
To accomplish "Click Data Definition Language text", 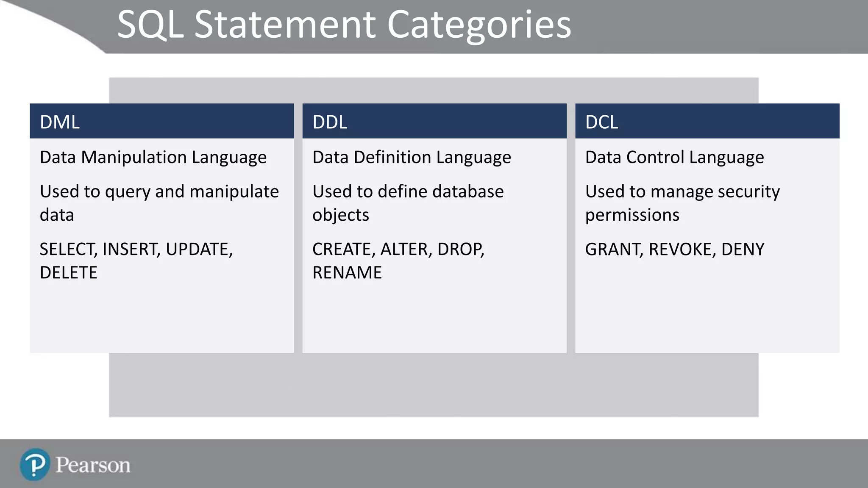I will pyautogui.click(x=412, y=158).
